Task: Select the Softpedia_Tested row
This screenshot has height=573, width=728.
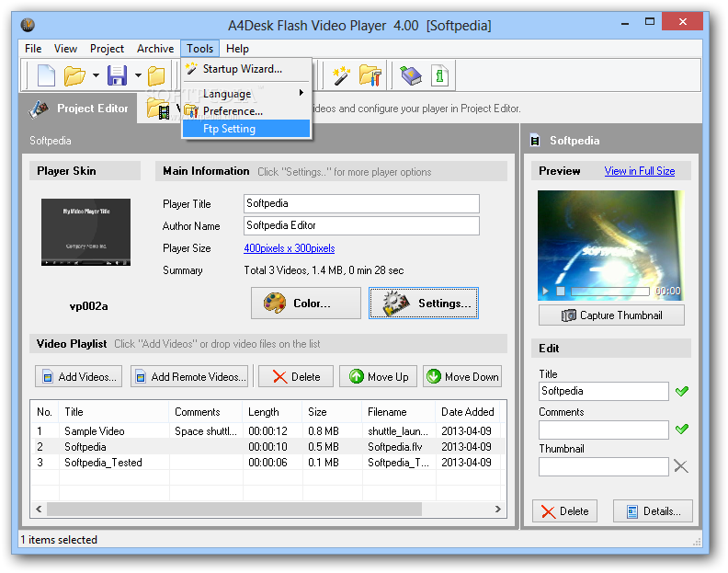Action: click(x=268, y=463)
